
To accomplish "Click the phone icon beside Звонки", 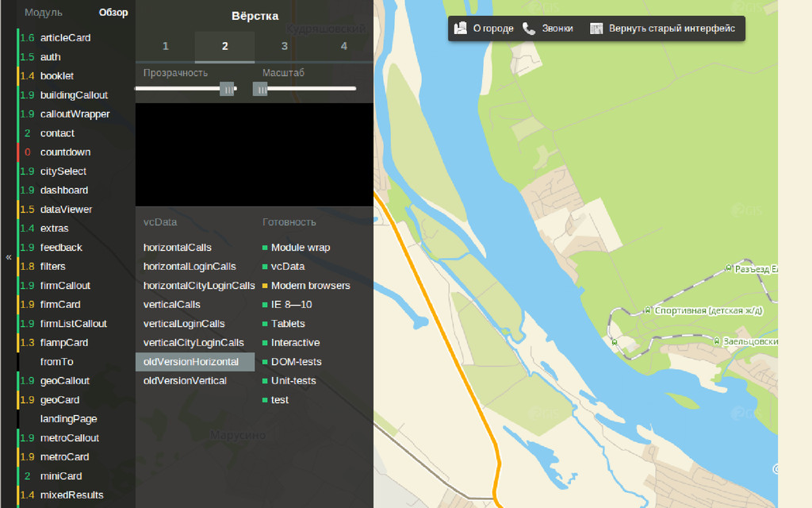I will [x=529, y=29].
